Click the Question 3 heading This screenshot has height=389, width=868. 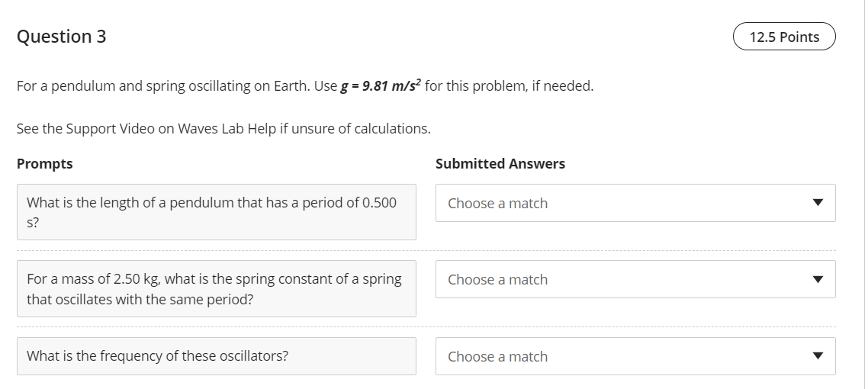[62, 37]
